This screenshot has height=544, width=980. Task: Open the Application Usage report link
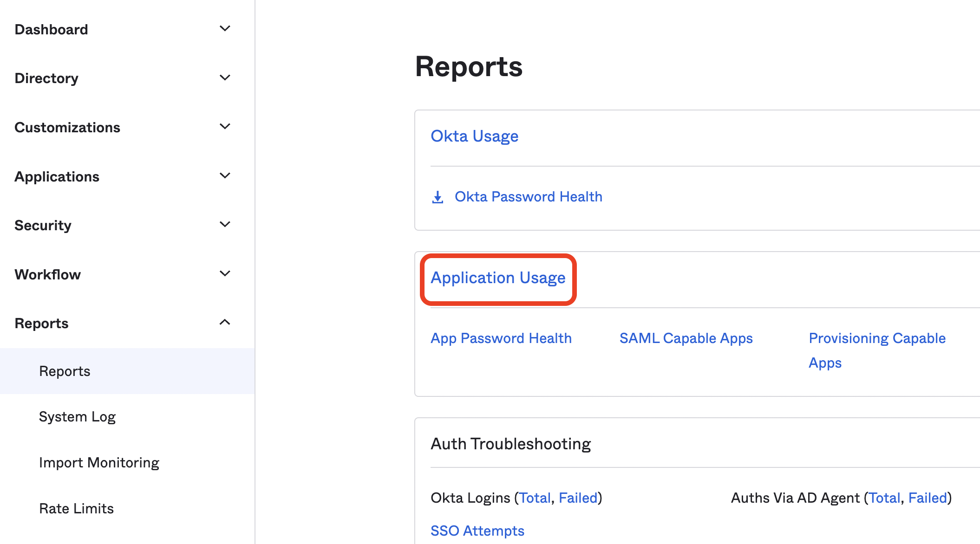(498, 278)
